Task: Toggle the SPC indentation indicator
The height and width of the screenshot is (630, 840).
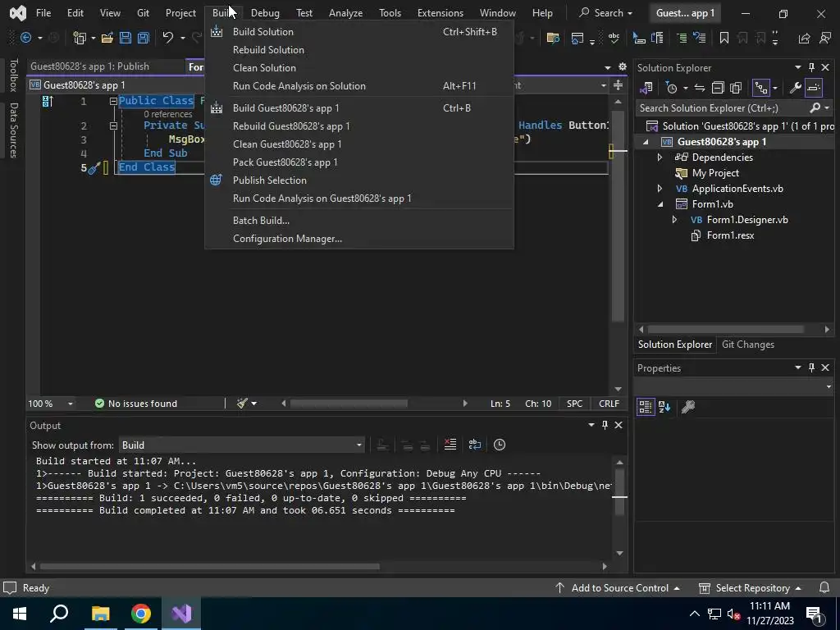Action: coord(574,404)
